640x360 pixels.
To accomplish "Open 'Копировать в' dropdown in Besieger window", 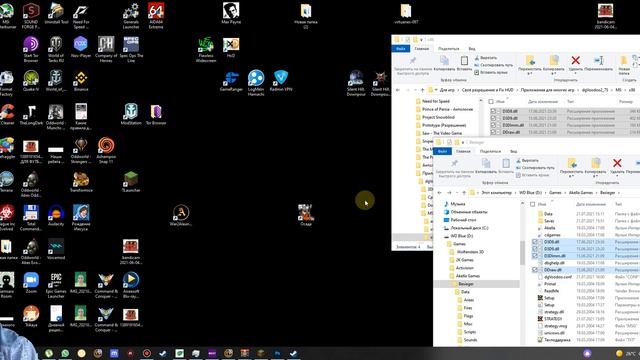I will pos(595,167).
